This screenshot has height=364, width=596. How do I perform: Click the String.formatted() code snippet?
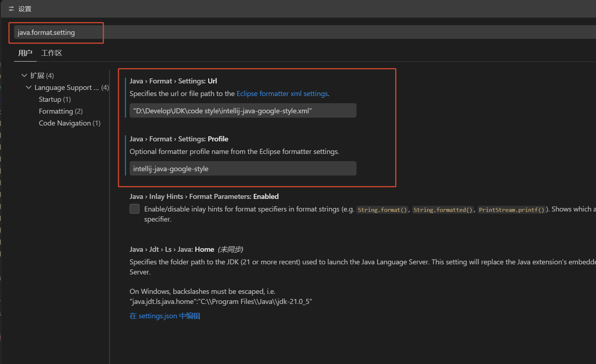(443, 210)
